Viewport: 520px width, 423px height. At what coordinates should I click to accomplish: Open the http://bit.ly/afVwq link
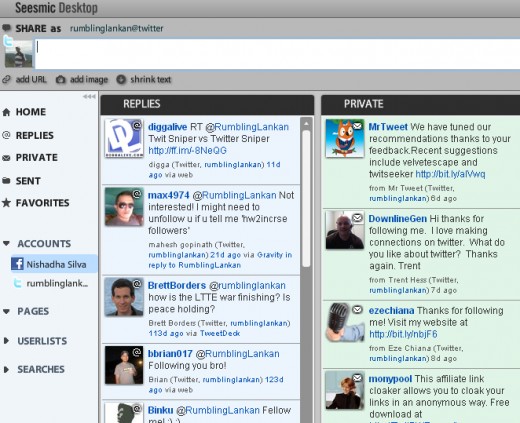coord(450,174)
